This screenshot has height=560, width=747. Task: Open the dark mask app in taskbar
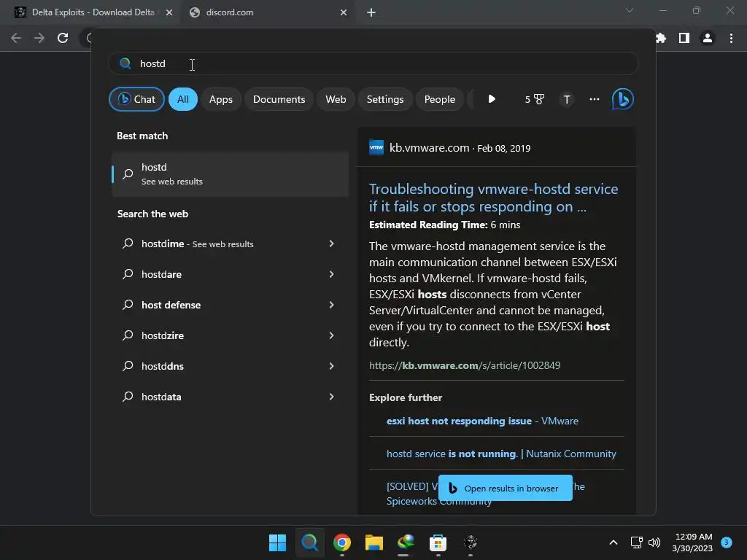pyautogui.click(x=471, y=542)
